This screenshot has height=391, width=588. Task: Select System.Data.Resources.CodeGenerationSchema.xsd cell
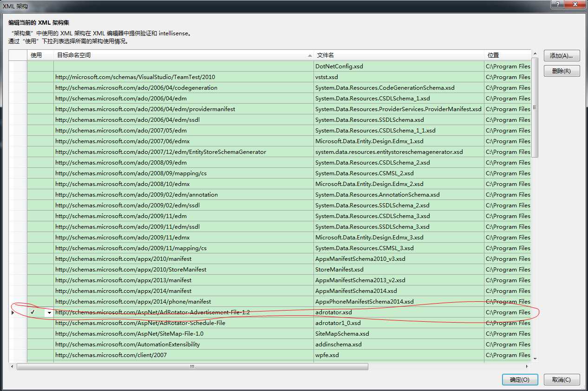[399, 88]
